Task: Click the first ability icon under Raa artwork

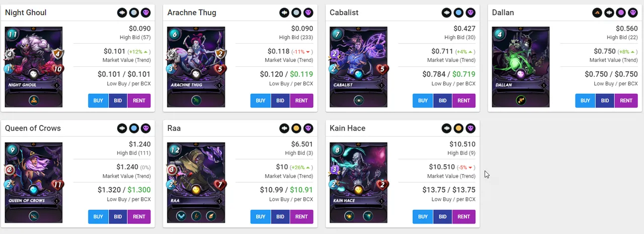Action: [x=181, y=216]
